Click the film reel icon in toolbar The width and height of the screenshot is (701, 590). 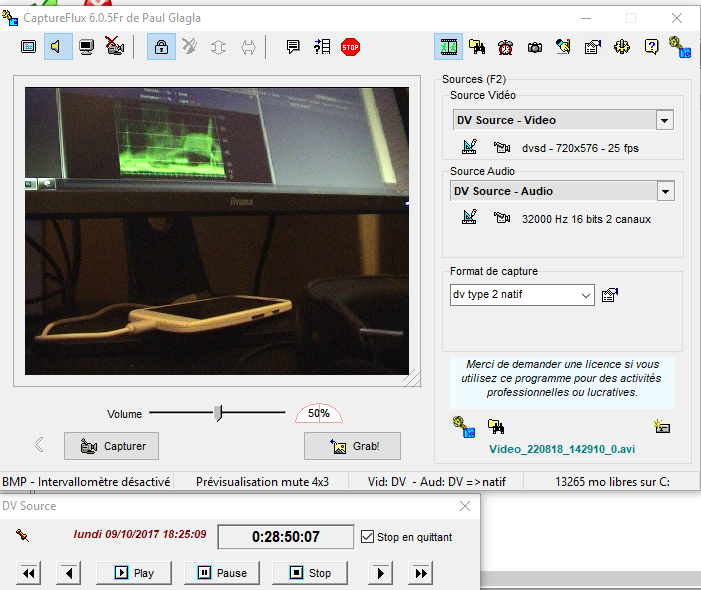[x=680, y=46]
